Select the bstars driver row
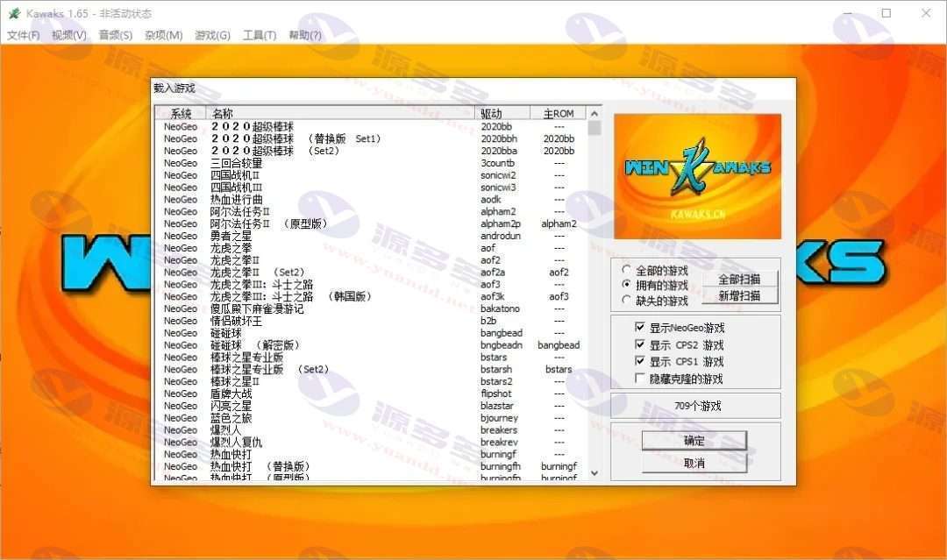947x560 pixels. (x=370, y=358)
